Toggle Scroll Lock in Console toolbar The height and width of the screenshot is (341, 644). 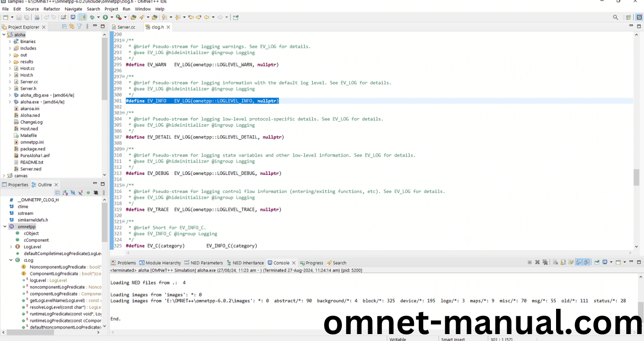(563, 262)
